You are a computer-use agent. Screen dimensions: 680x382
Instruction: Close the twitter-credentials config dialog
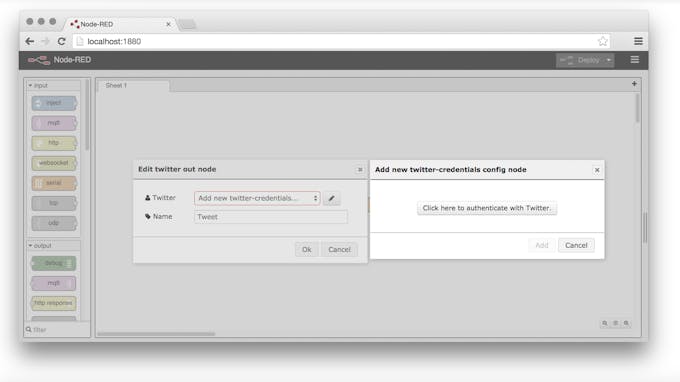[597, 170]
